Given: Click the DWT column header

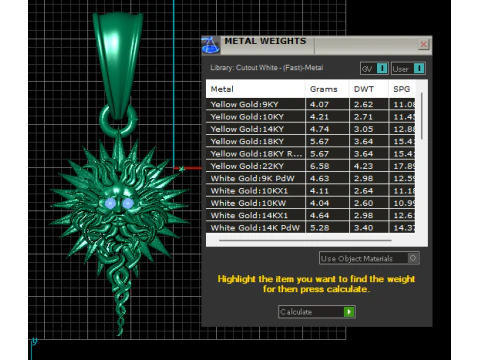Looking at the screenshot, I should click(369, 89).
